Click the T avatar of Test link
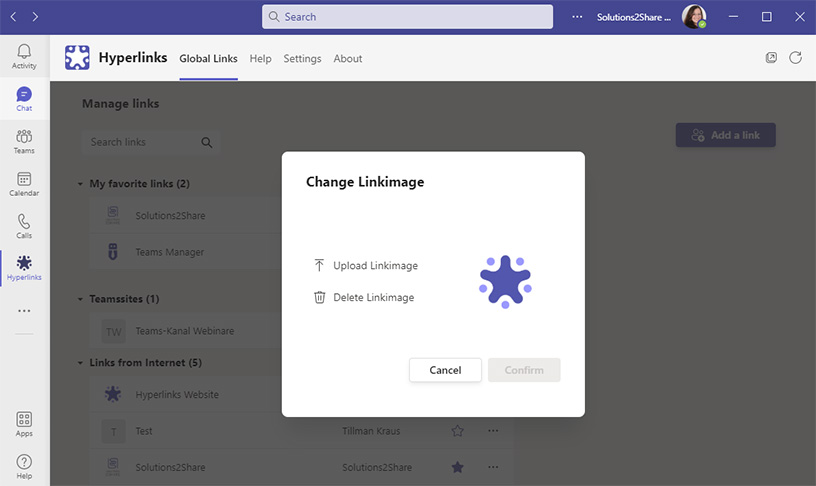The width and height of the screenshot is (816, 486). 113,431
